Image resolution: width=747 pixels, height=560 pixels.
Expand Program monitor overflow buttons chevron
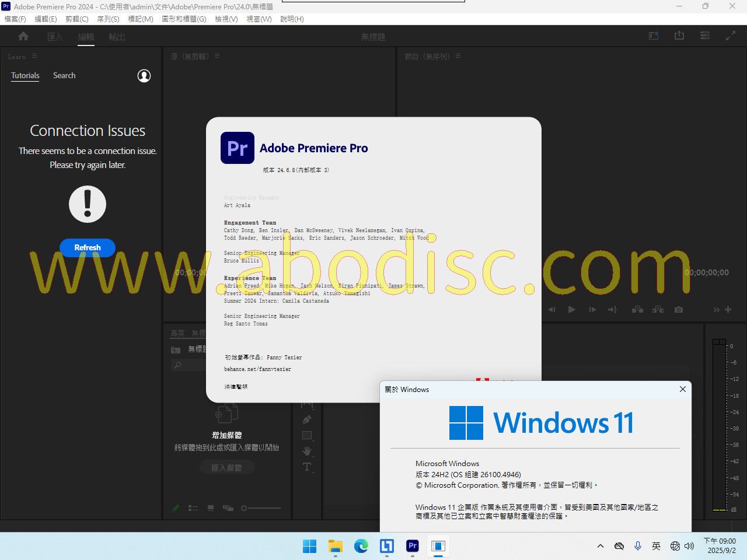716,310
